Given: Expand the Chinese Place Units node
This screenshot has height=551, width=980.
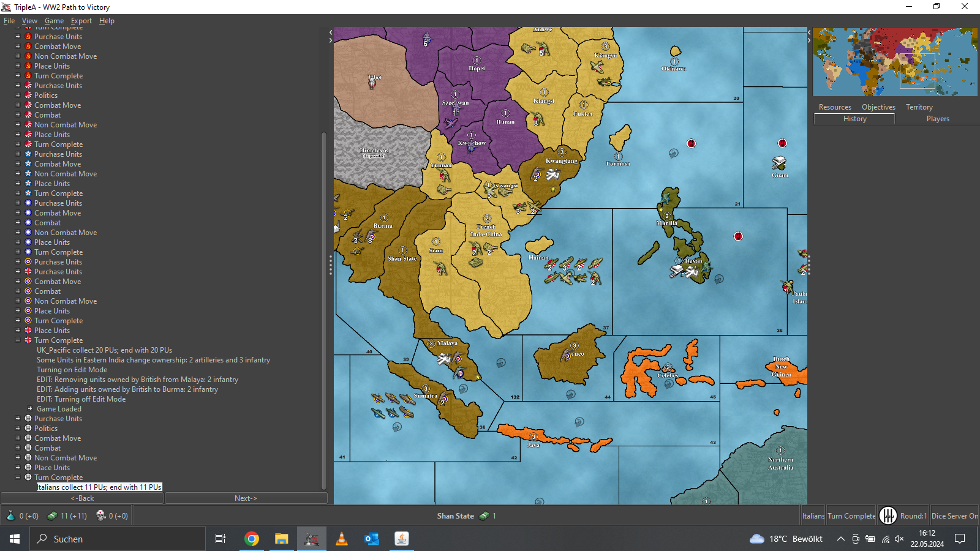Looking at the screenshot, I should (18, 242).
